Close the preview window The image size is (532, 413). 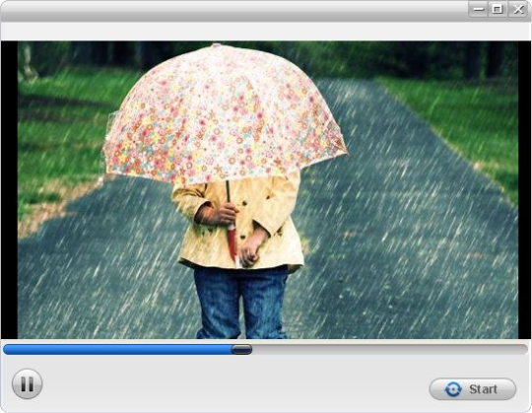click(517, 9)
